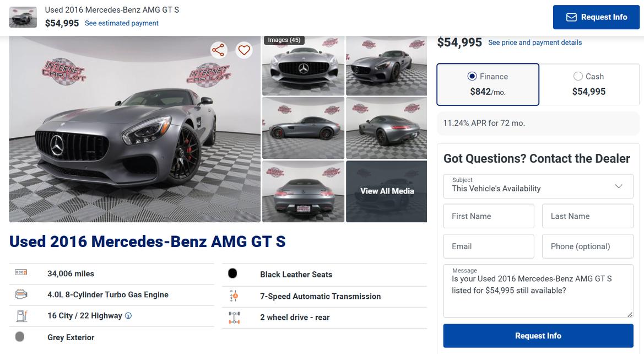Save vehicle with the heart icon

click(x=244, y=50)
